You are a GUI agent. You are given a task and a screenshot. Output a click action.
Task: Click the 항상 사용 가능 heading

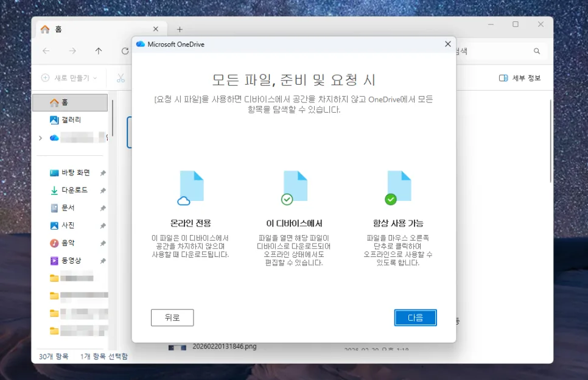coord(398,223)
